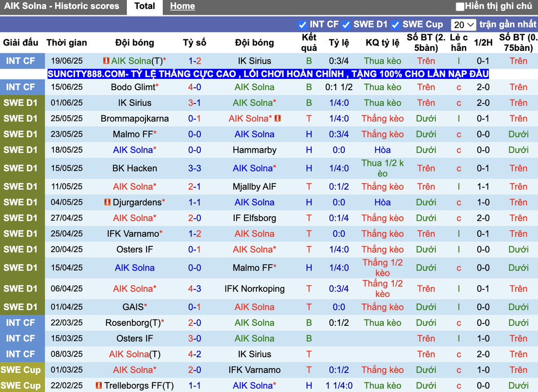Image resolution: width=538 pixels, height=392 pixels.
Task: Click the 2-0 score in Rosenborg row
Action: tap(195, 323)
